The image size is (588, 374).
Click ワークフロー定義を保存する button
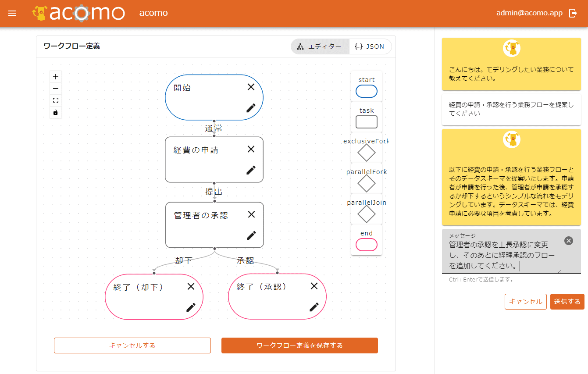click(x=299, y=346)
